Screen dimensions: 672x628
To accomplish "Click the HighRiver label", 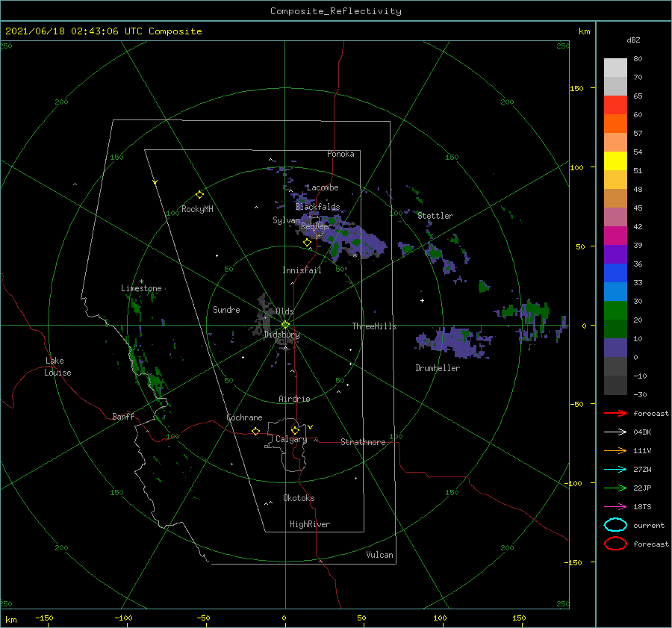I will pos(310,524).
